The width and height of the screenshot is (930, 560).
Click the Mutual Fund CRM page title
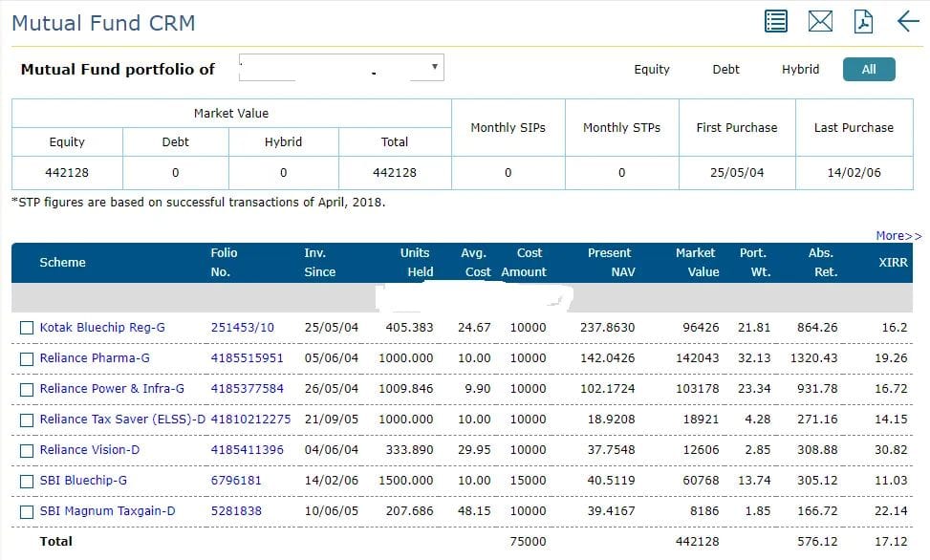103,23
